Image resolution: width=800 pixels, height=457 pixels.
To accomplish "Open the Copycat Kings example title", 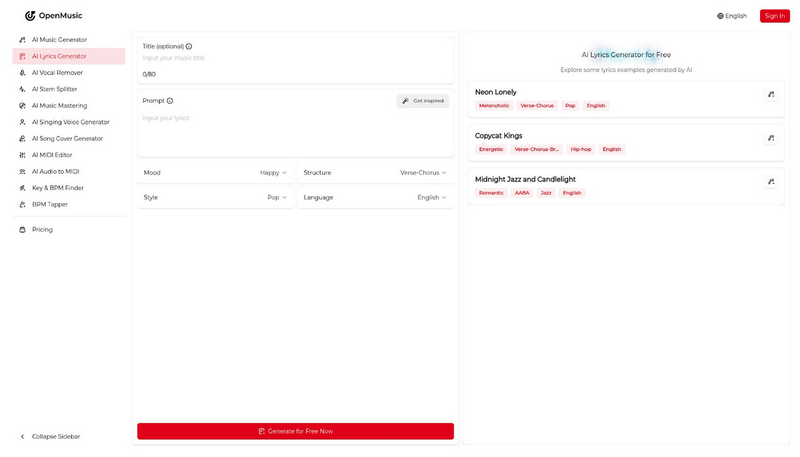I will [498, 136].
